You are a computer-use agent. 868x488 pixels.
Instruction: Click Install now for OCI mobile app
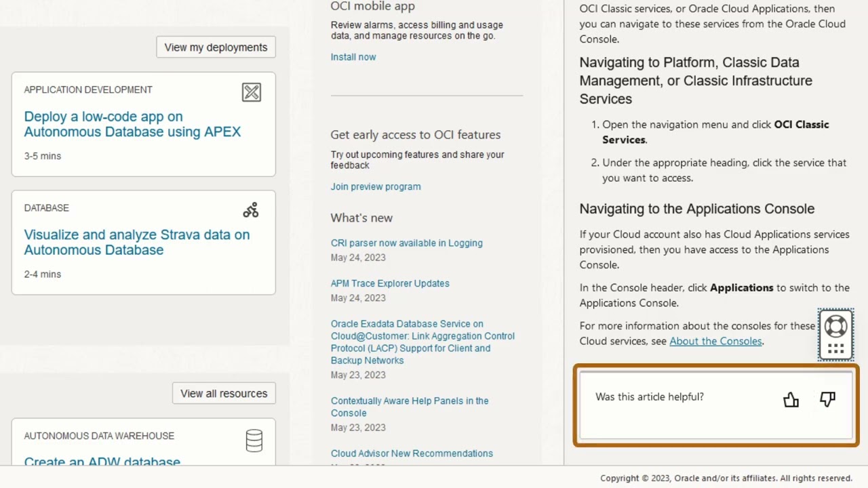click(353, 57)
